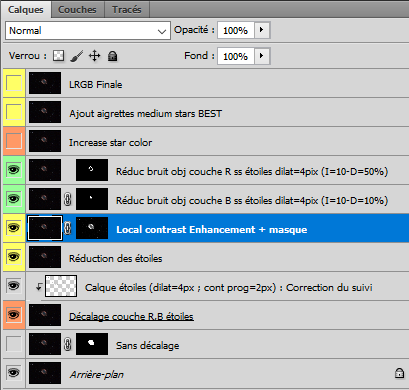Click 'Réduc bruit obj couche B' layer name
This screenshot has height=390, width=409.
pyautogui.click(x=252, y=201)
